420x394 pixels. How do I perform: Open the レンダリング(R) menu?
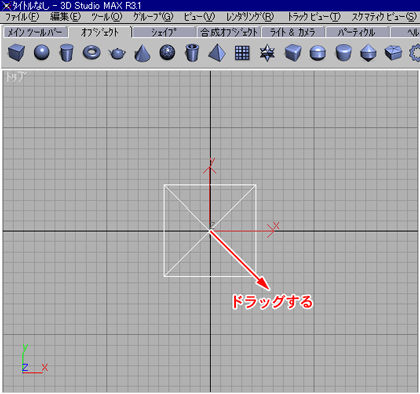250,17
